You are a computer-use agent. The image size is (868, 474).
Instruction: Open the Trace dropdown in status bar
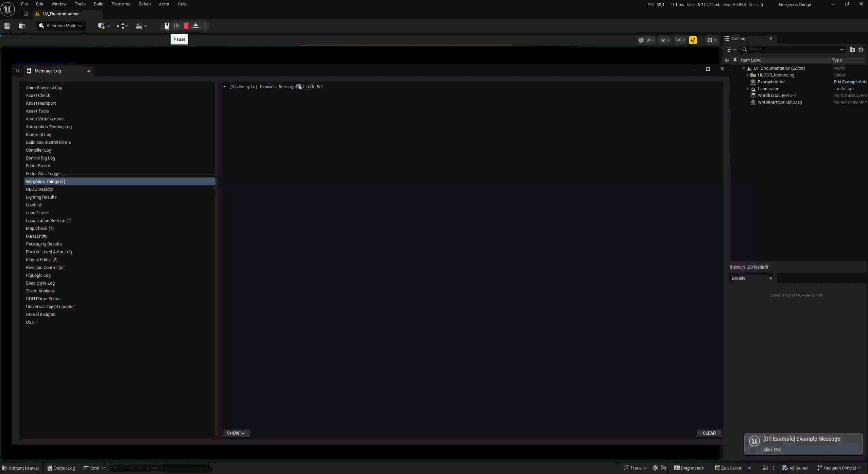tap(635, 468)
